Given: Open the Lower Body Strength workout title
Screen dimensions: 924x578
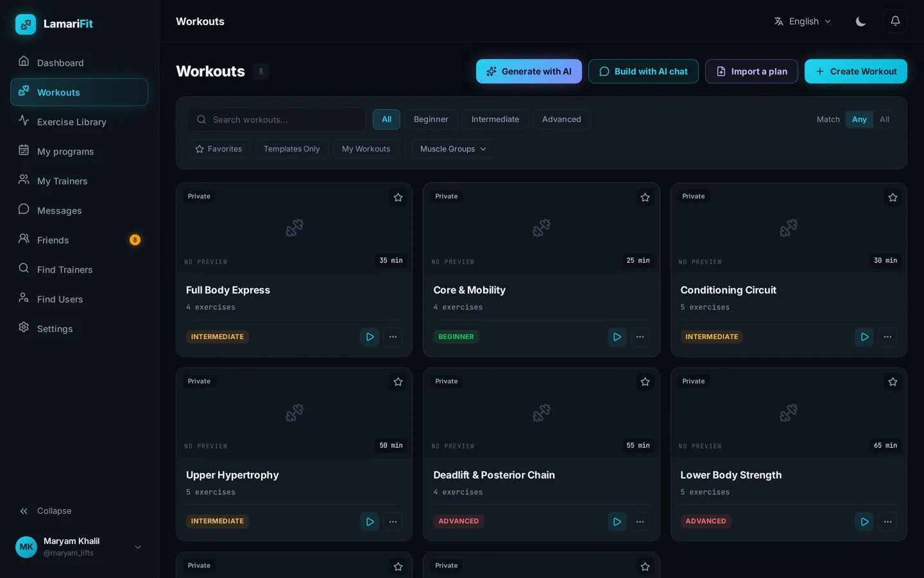Looking at the screenshot, I should (x=731, y=475).
